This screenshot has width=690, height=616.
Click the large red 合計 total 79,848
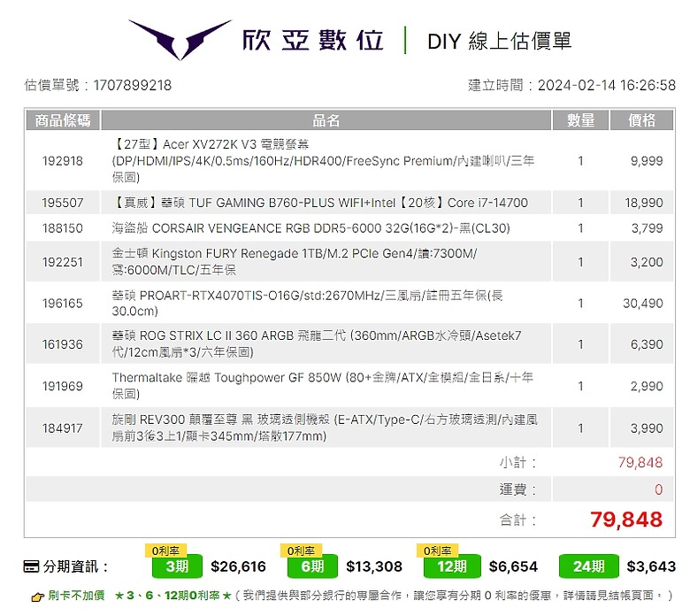(626, 520)
